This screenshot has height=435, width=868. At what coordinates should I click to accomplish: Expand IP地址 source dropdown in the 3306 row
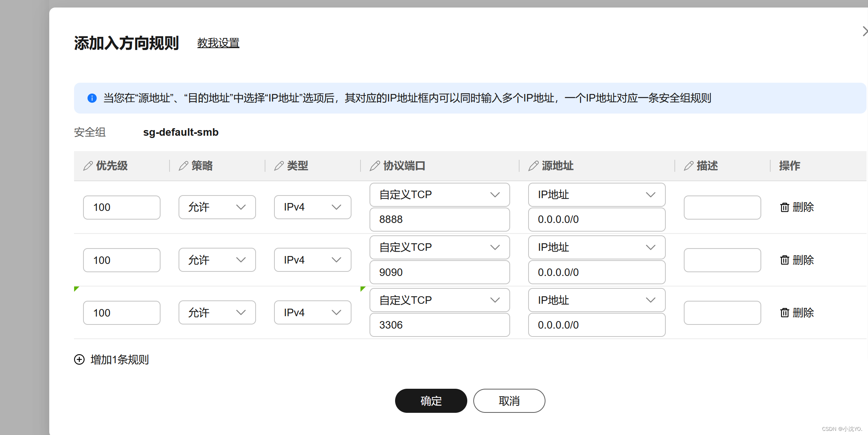pos(597,300)
